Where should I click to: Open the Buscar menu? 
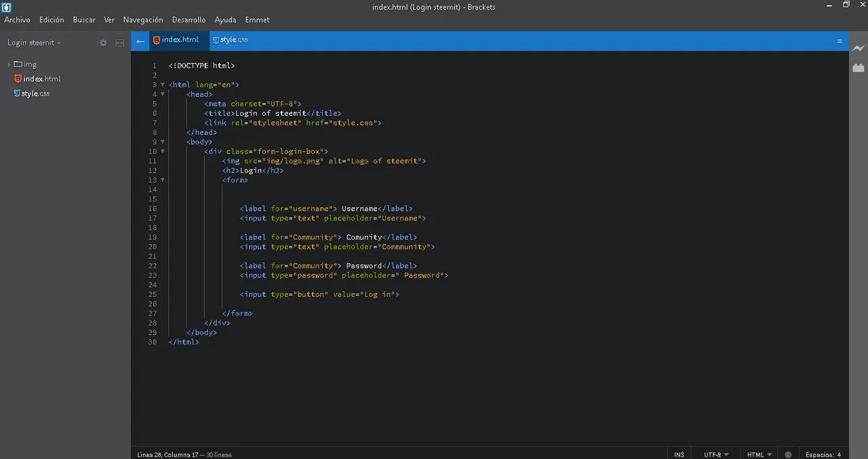click(84, 20)
